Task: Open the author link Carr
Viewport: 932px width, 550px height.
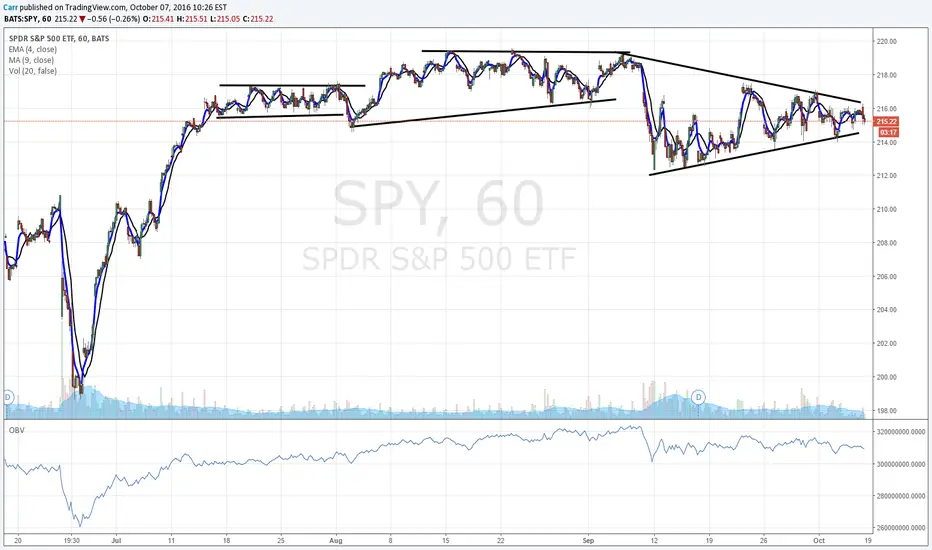Action: [10, 8]
